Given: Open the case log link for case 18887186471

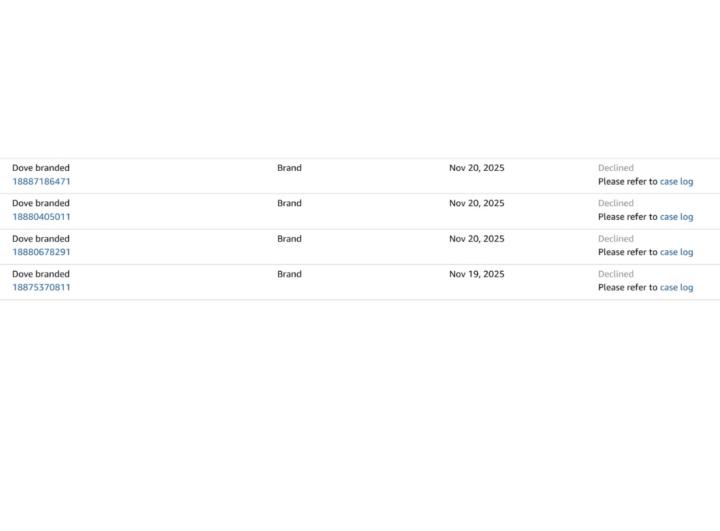Looking at the screenshot, I should click(x=676, y=182).
